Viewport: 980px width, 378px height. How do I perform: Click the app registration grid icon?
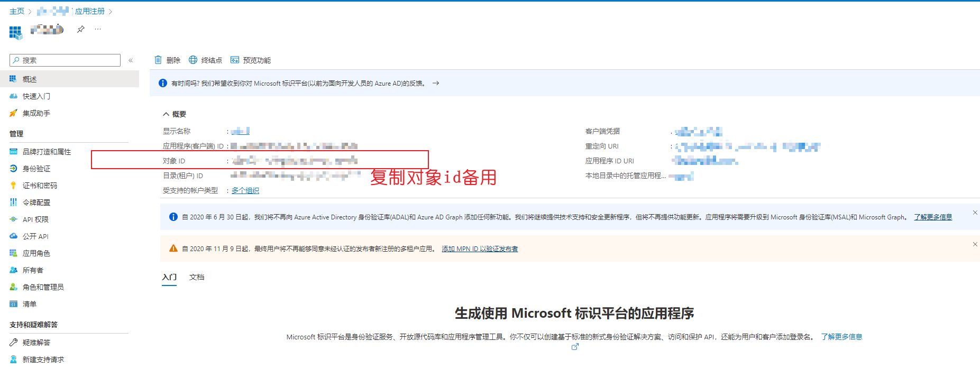click(16, 33)
